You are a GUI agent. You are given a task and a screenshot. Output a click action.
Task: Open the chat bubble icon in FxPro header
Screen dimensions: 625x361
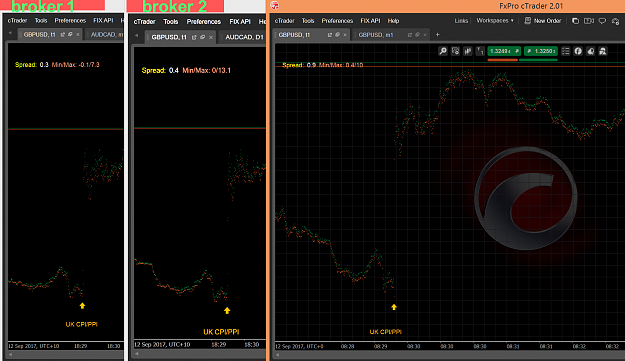pos(602,21)
